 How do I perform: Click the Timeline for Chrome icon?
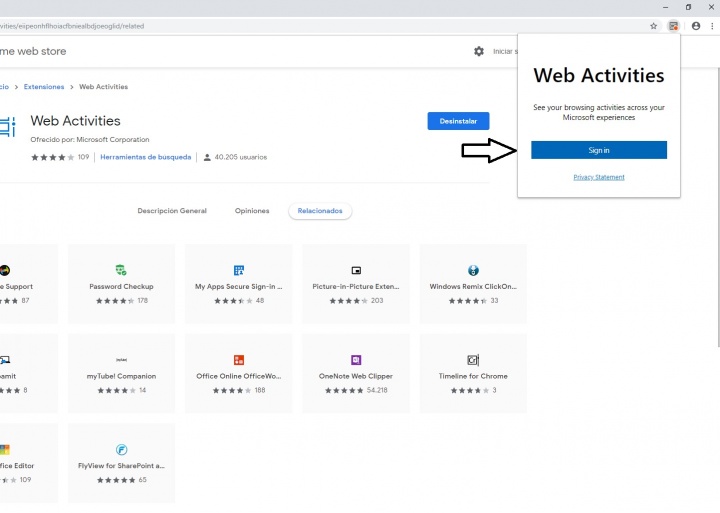(473, 360)
